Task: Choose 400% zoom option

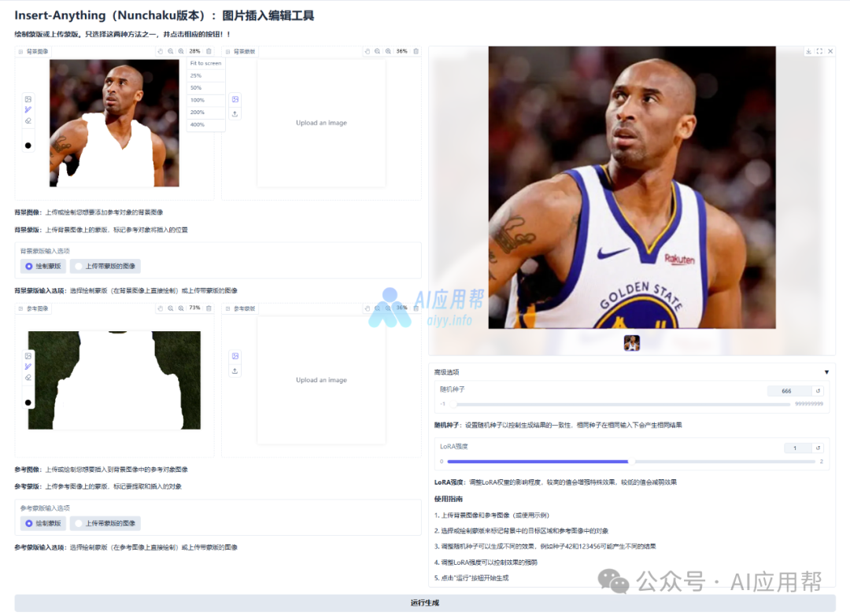Action: [206, 124]
